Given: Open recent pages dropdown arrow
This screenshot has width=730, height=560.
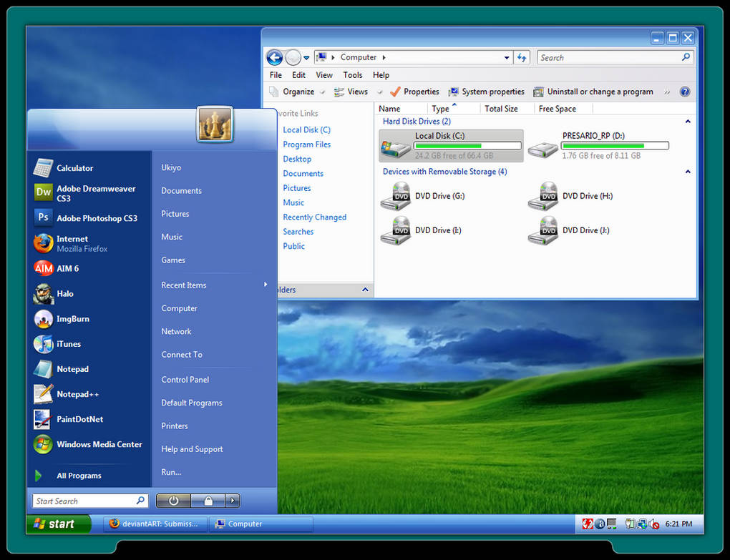Looking at the screenshot, I should (306, 58).
